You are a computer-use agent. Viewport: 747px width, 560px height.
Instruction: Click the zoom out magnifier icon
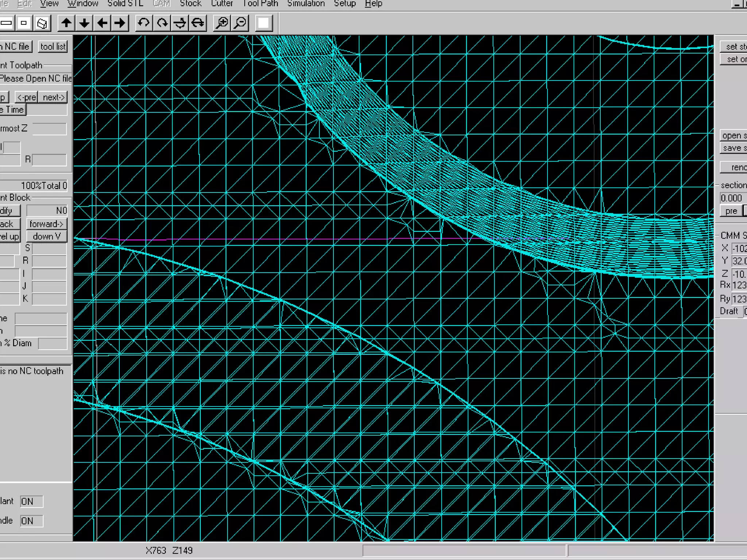click(240, 23)
